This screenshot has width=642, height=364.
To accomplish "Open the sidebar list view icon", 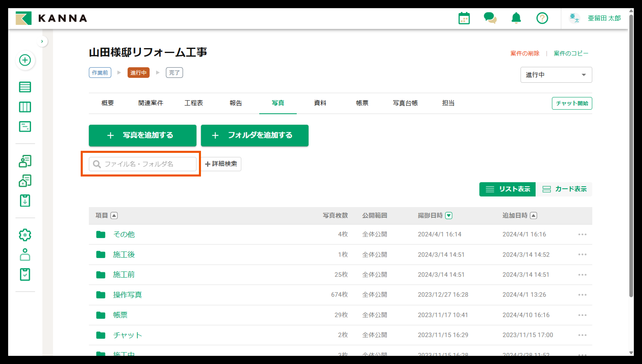I will pyautogui.click(x=25, y=87).
